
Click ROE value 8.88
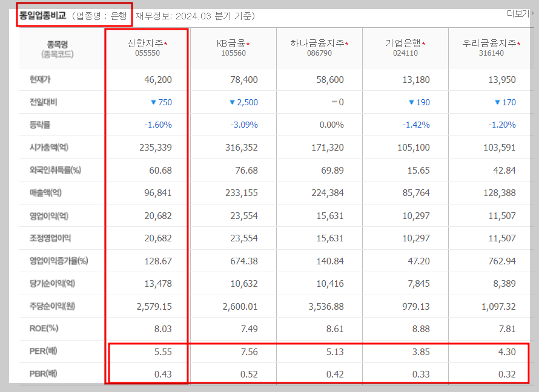(x=421, y=329)
